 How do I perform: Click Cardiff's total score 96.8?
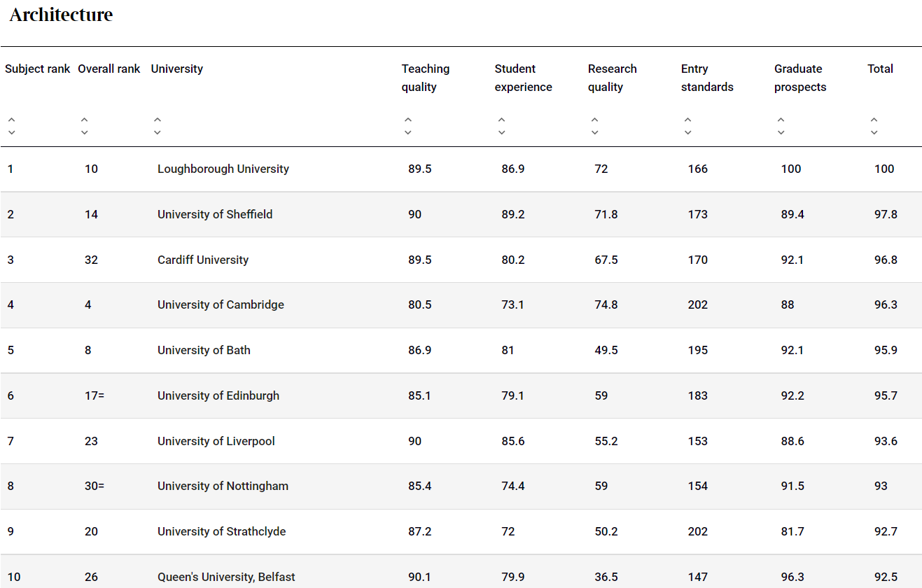click(x=886, y=260)
